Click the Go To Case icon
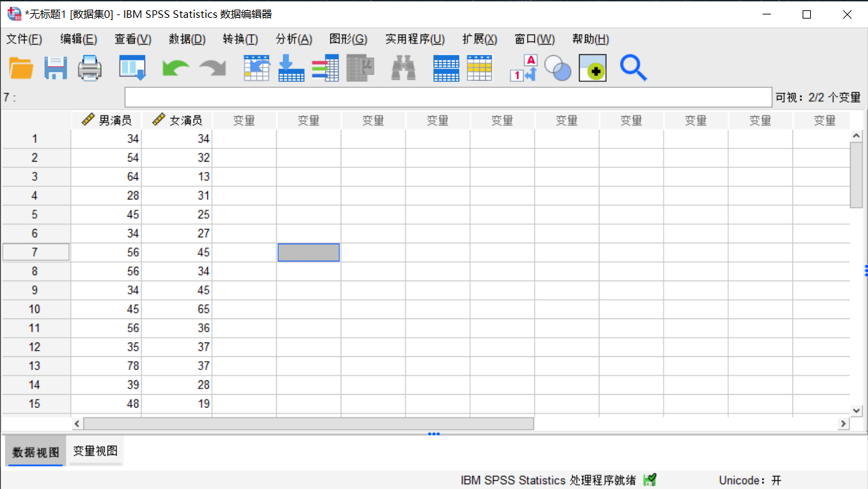The image size is (868, 489). click(x=257, y=67)
